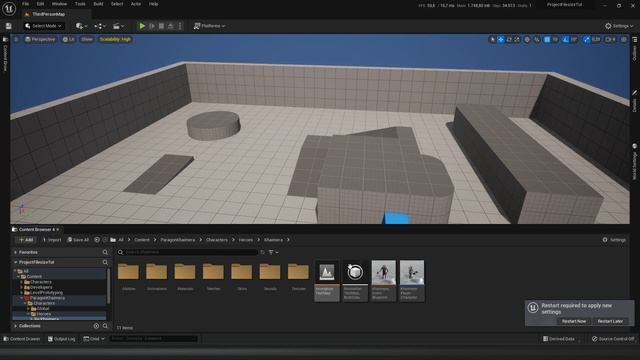Toggle scale snapping in the viewport
Screen dimensions: 640x360
click(587, 40)
